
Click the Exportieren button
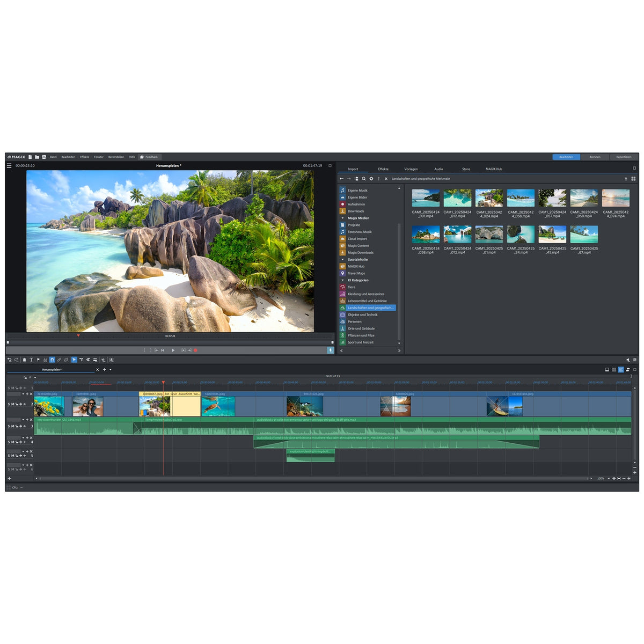click(x=624, y=157)
